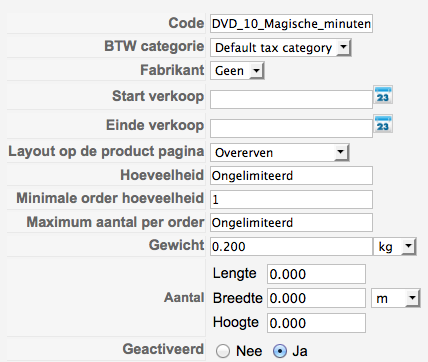428x362 pixels.
Task: Click the Minimale order hoeveelheid field
Action: click(x=291, y=199)
